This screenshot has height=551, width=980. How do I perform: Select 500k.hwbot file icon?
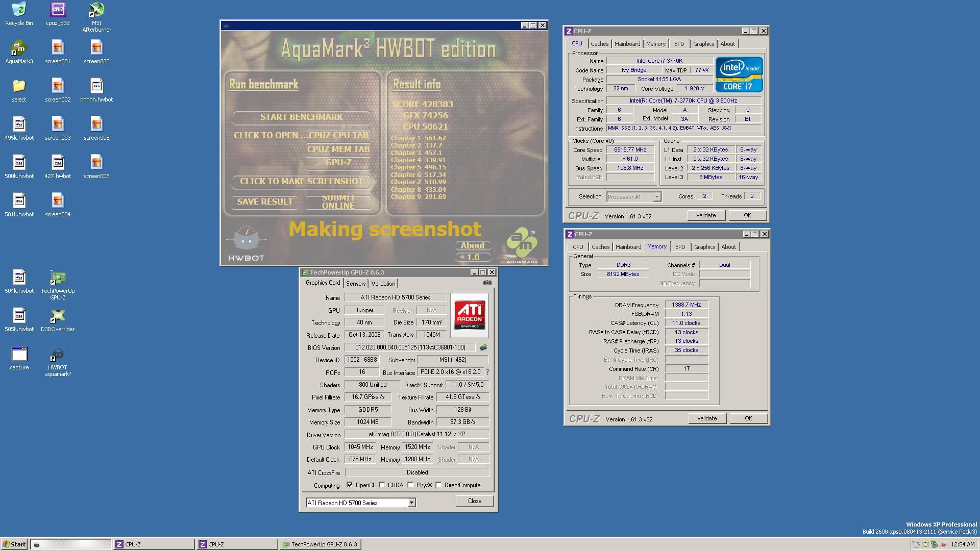19,167
